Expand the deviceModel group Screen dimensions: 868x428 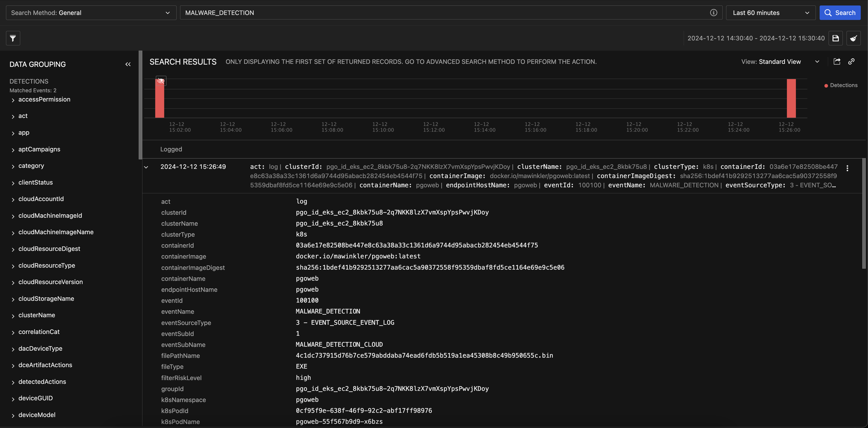point(13,416)
